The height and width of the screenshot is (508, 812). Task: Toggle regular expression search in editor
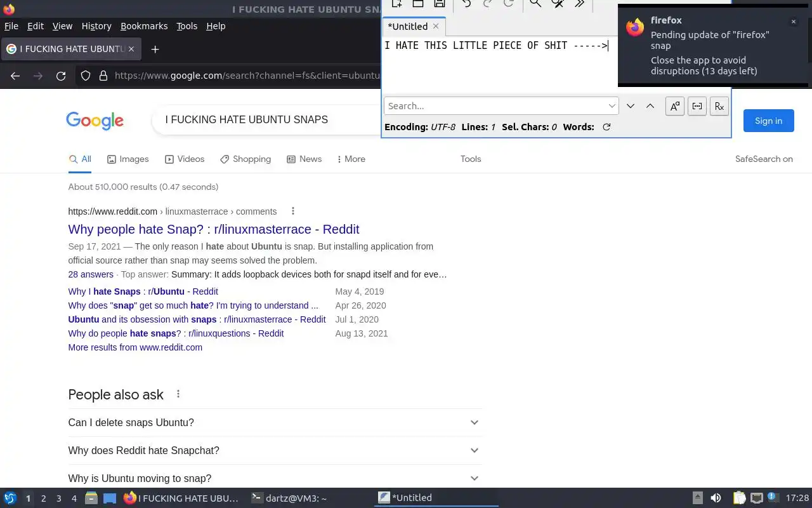click(x=719, y=106)
